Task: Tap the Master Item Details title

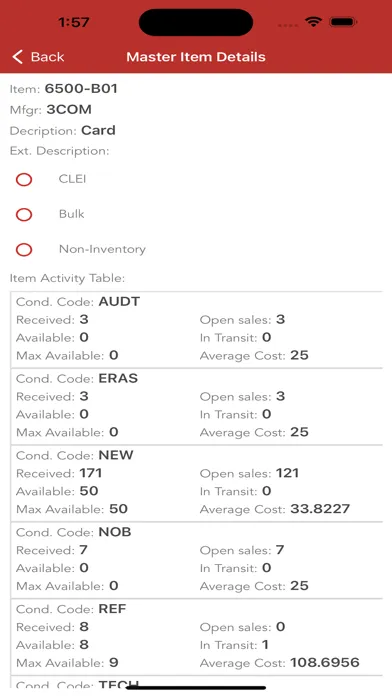Action: (196, 57)
